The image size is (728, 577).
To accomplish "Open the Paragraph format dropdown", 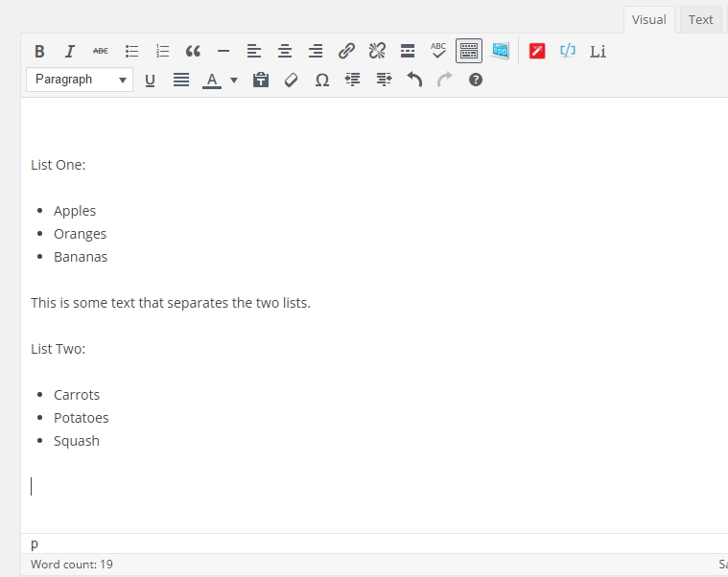I will [80, 80].
